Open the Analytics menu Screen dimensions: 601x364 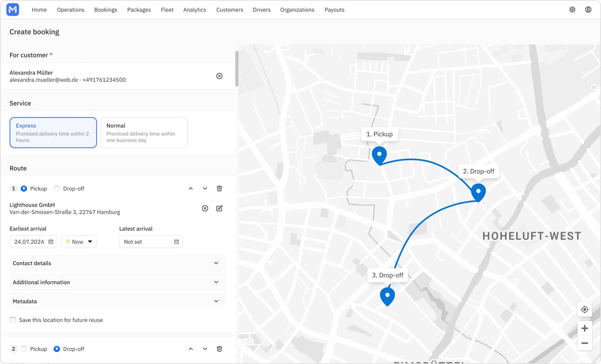pyautogui.click(x=194, y=9)
